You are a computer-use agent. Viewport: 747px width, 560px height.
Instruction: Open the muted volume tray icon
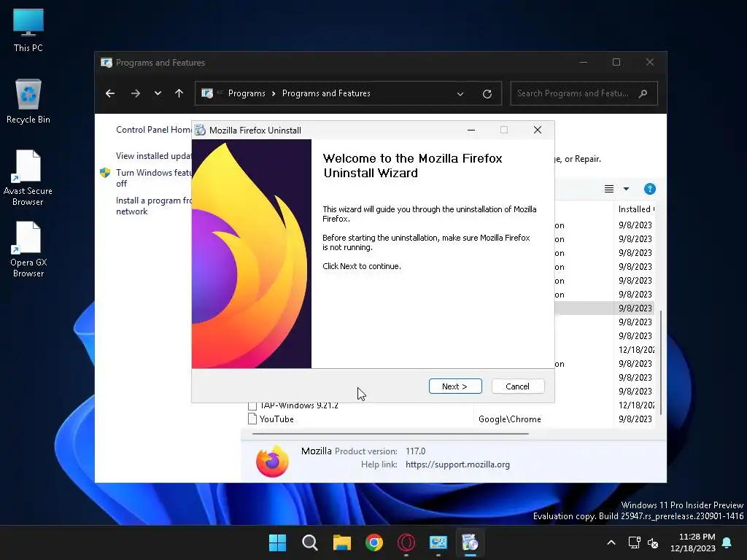(653, 542)
